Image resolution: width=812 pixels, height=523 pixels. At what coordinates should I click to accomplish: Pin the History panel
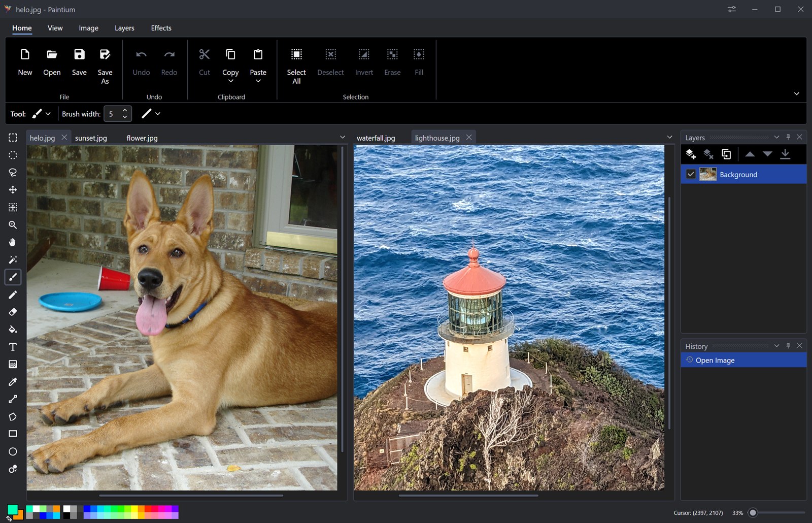788,345
